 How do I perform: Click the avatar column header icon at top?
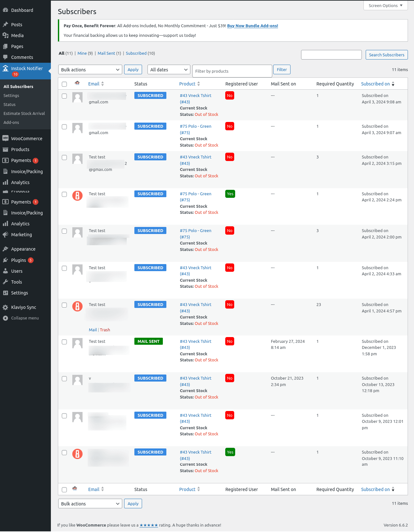click(77, 83)
